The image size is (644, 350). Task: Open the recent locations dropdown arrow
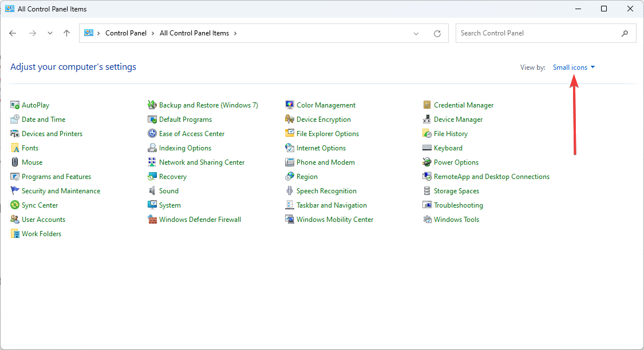click(50, 33)
